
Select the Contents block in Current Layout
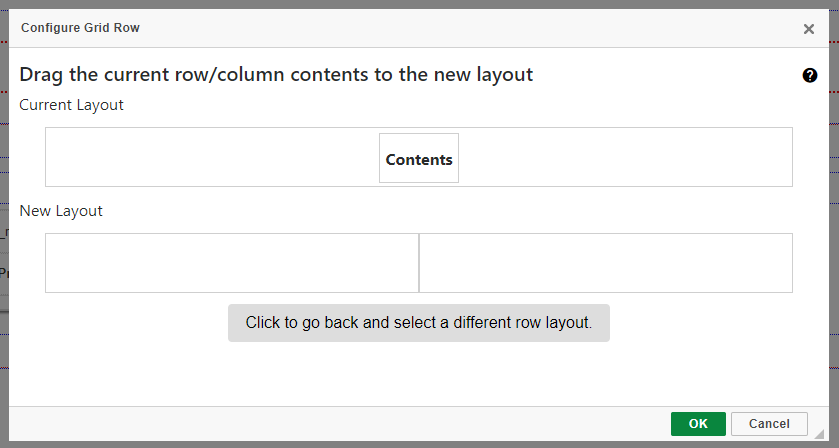(419, 158)
